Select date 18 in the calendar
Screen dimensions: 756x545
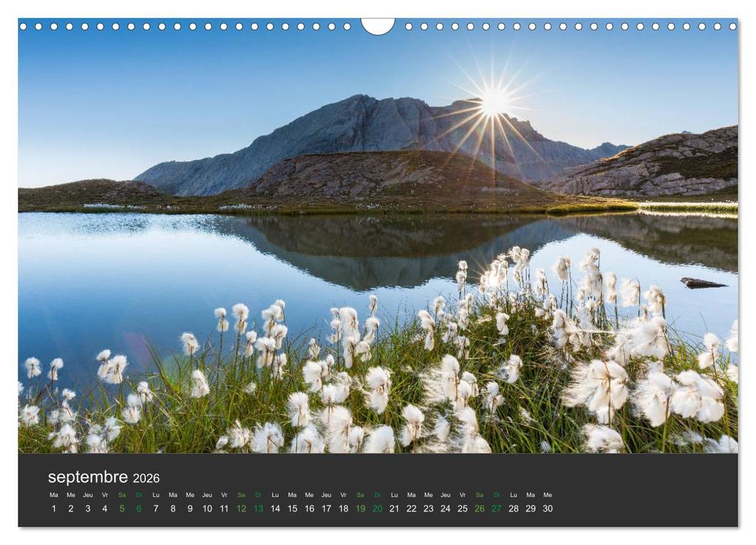click(x=343, y=509)
